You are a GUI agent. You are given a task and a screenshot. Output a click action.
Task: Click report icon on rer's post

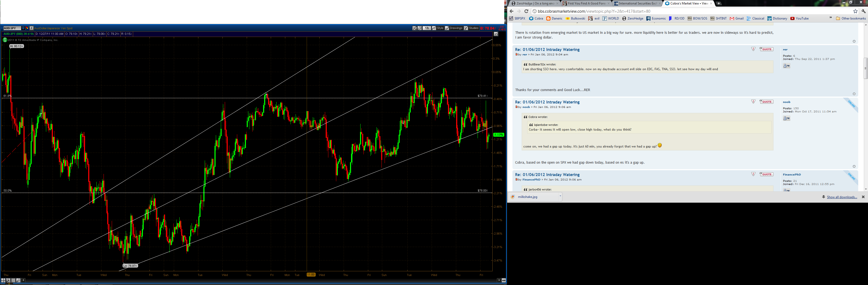coord(753,49)
